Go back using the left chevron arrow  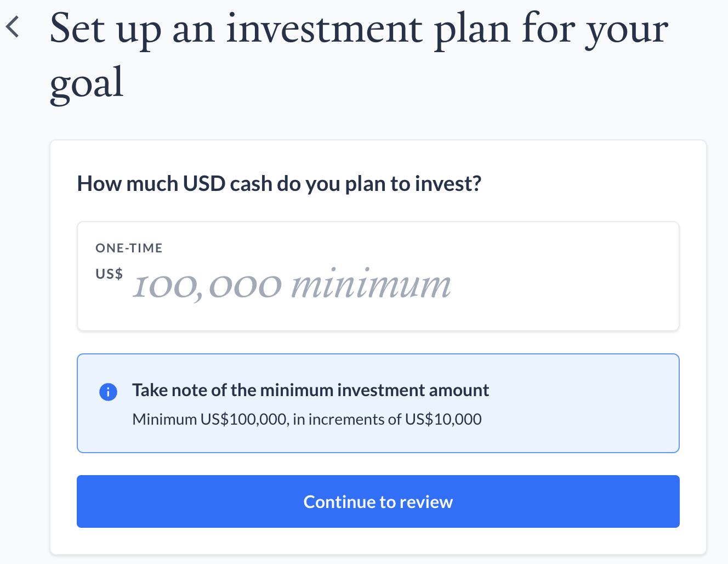tap(13, 27)
